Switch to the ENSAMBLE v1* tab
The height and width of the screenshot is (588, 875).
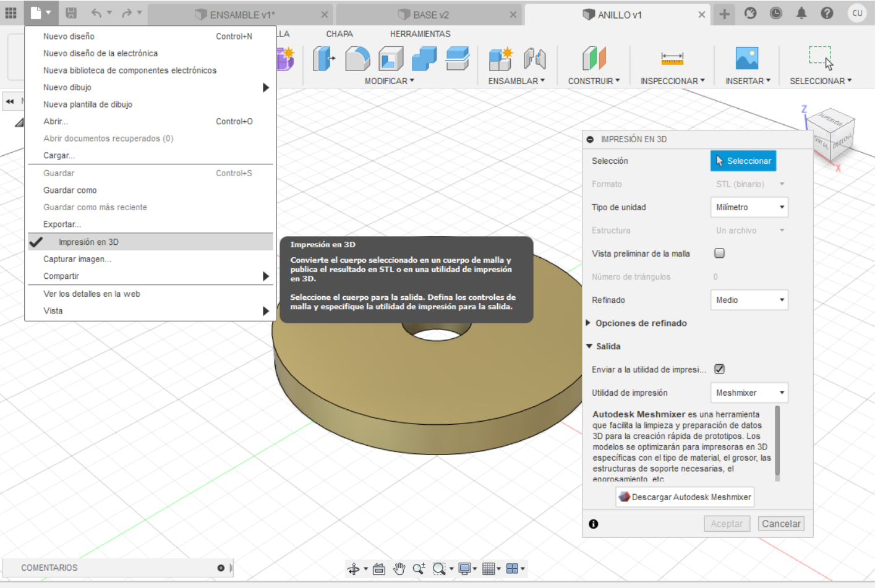tap(241, 15)
